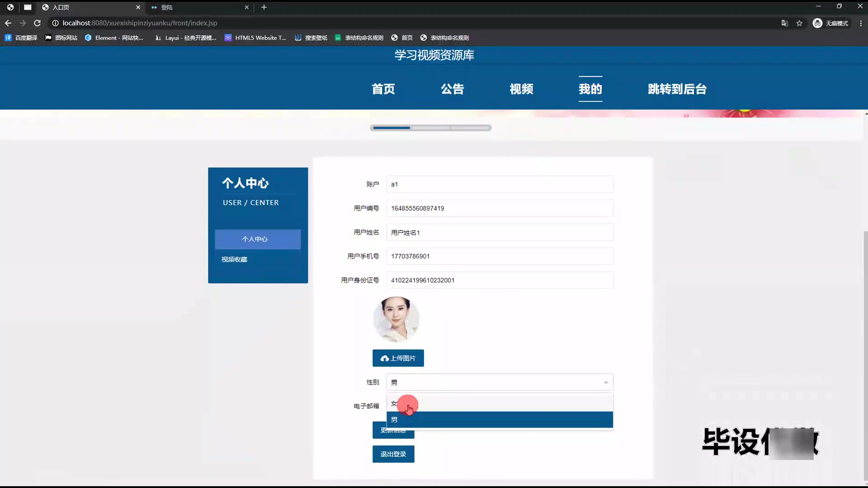Image resolution: width=868 pixels, height=488 pixels.
Task: Close the 入口页 tab
Action: click(x=138, y=7)
